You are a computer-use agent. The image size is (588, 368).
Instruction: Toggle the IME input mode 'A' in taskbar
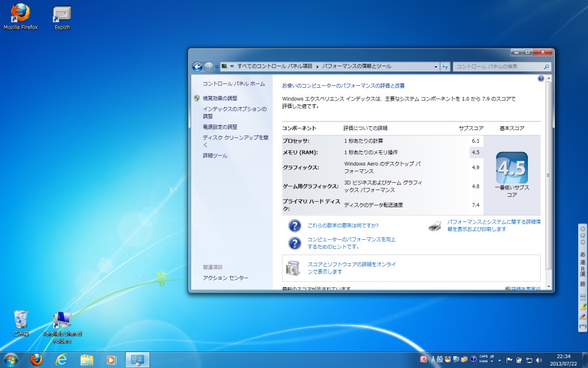coord(433,359)
